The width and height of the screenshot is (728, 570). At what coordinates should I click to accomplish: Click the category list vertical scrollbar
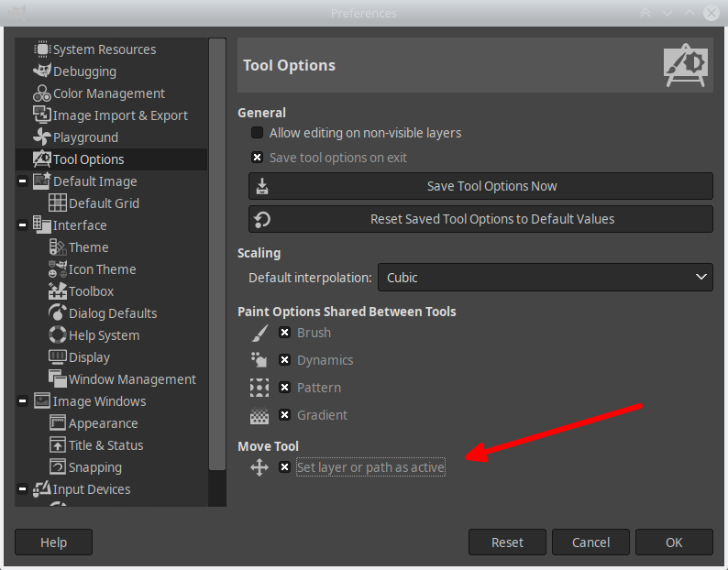pos(216,255)
